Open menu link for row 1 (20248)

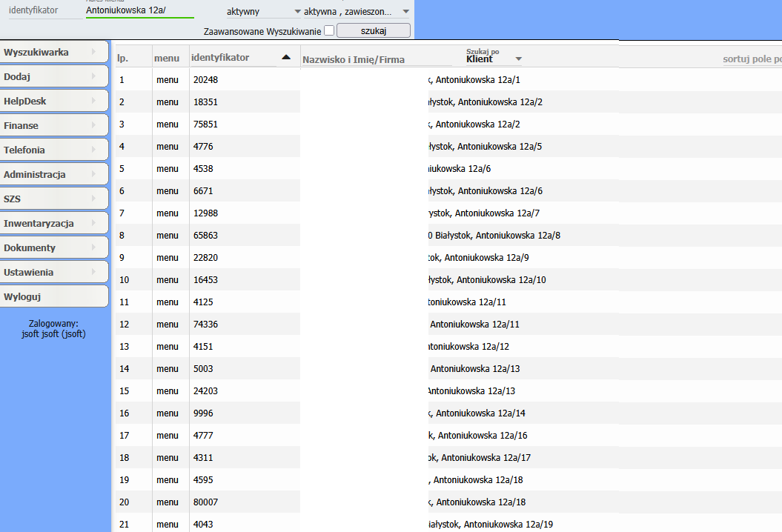(168, 79)
